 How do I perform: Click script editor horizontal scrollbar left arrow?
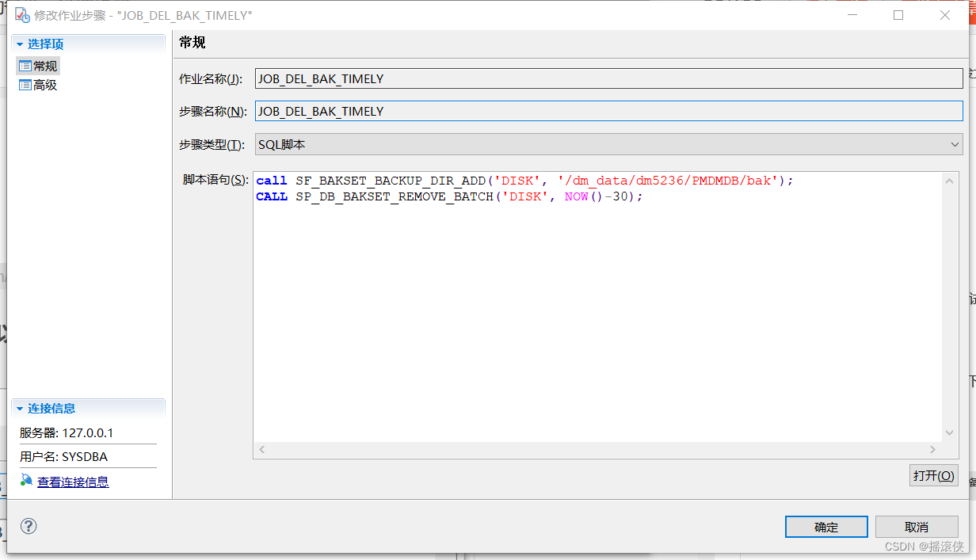pyautogui.click(x=262, y=450)
